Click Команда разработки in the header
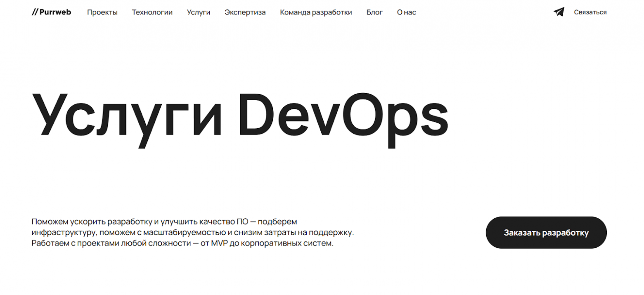The width and height of the screenshot is (644, 295). (x=316, y=12)
